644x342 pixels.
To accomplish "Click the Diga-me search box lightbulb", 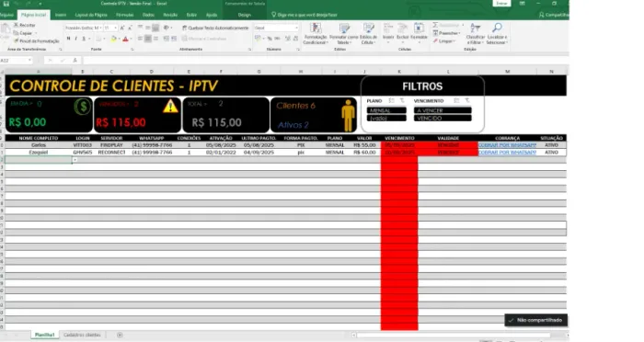I will [274, 15].
